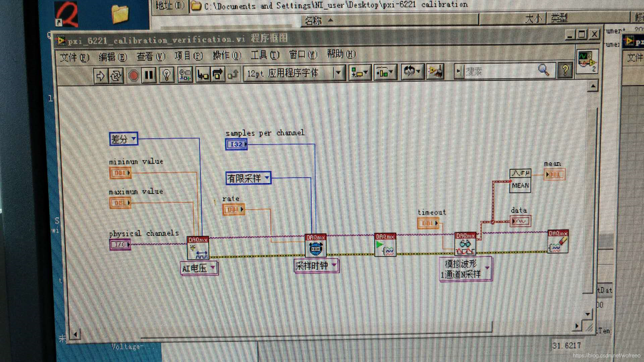Open Context Help question mark
644x362 pixels.
(x=565, y=70)
